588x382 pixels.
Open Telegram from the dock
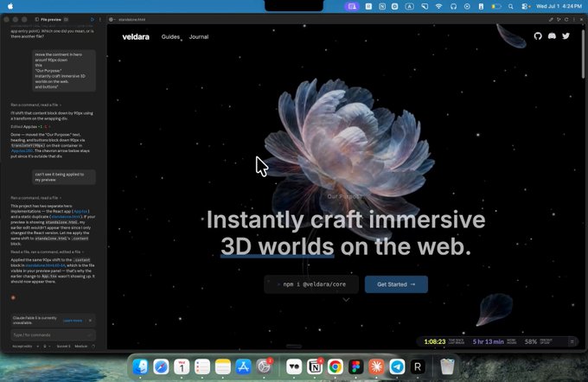click(397, 366)
